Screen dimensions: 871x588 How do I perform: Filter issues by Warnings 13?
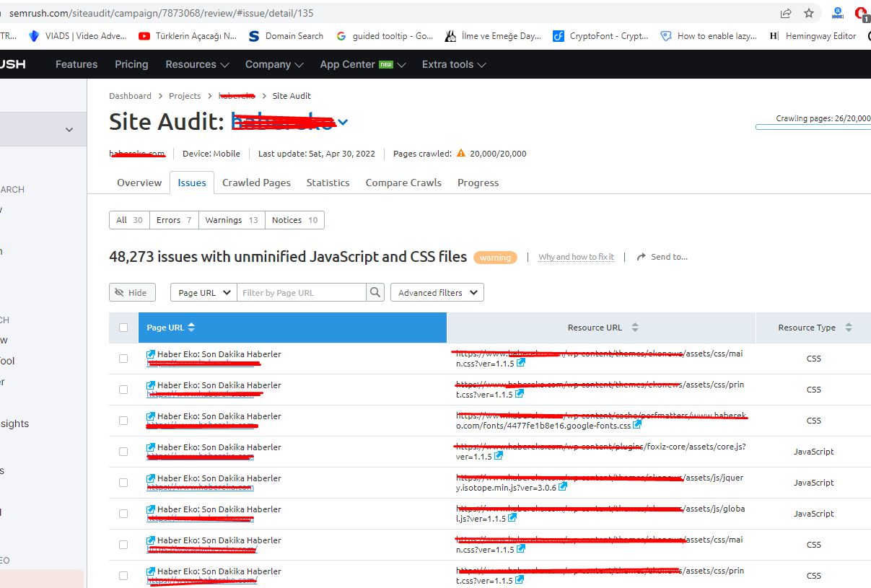[231, 220]
